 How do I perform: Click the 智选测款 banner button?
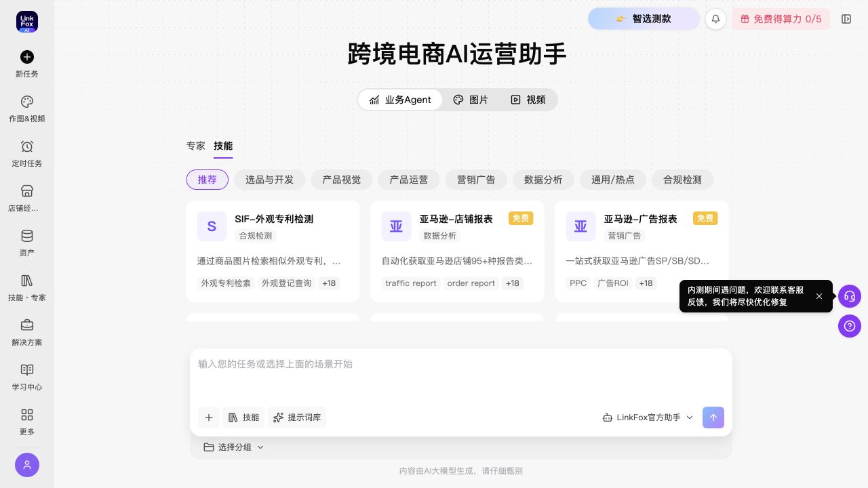click(x=644, y=19)
